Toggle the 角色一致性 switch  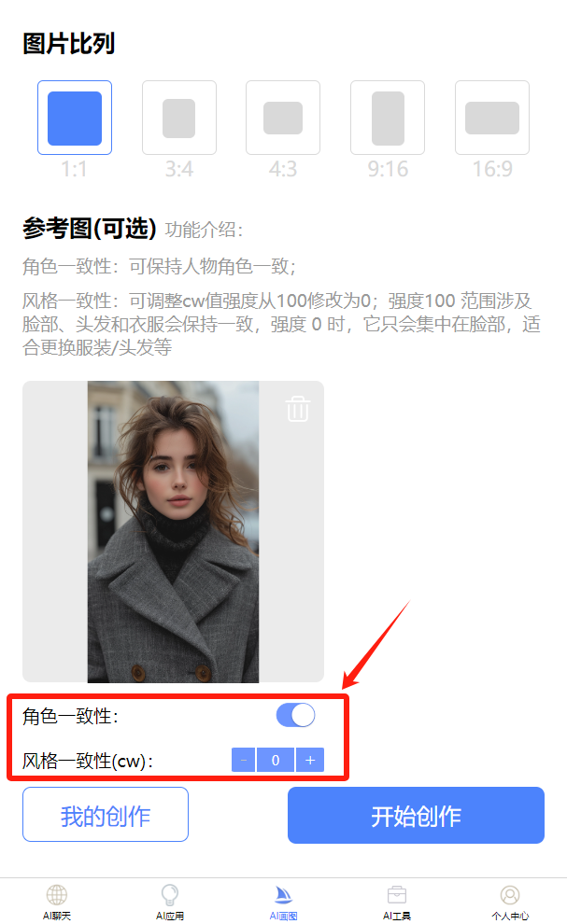tap(295, 715)
